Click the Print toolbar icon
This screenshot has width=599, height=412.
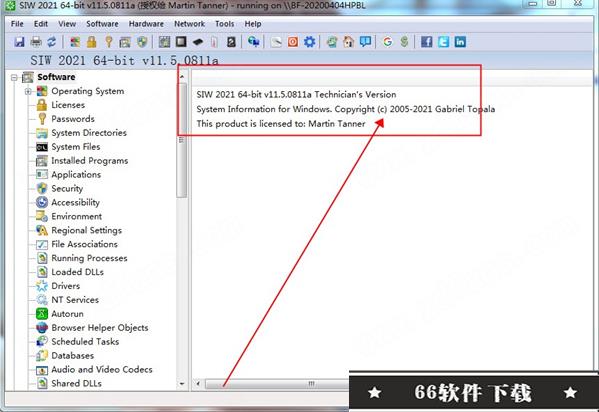tap(36, 42)
